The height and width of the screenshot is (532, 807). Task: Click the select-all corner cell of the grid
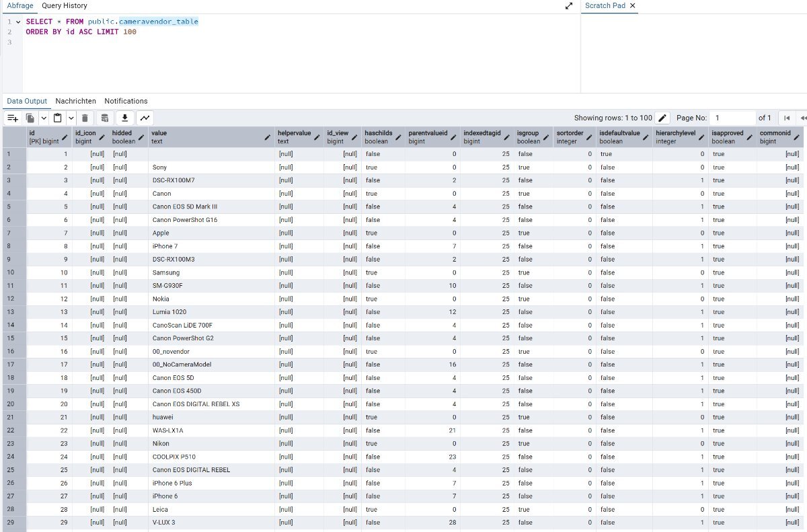click(x=14, y=137)
